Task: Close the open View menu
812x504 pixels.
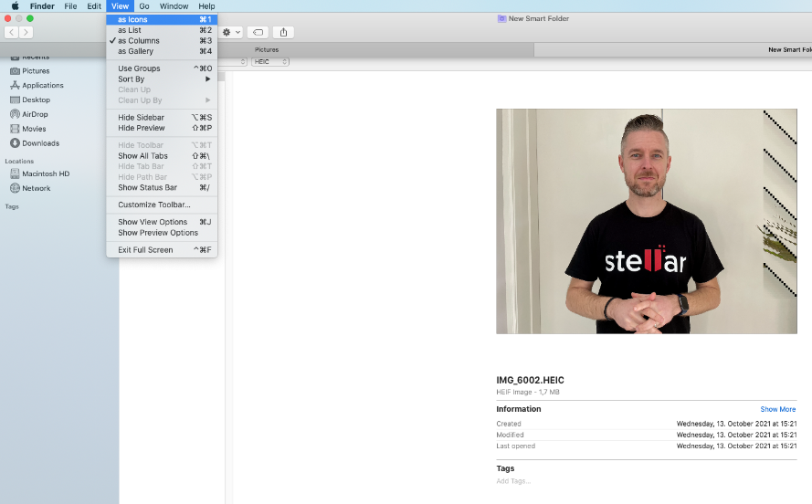Action: pyautogui.click(x=121, y=6)
